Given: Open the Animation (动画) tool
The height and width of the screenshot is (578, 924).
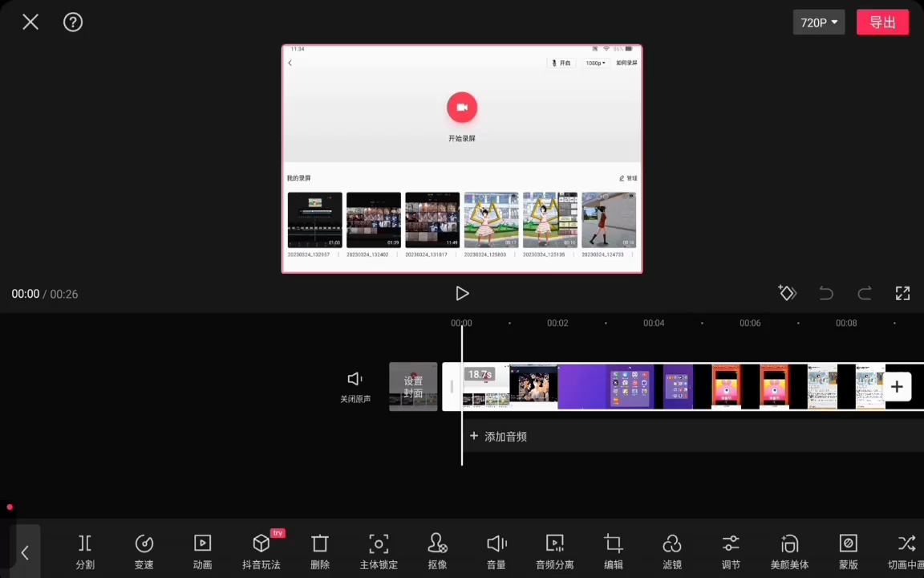Looking at the screenshot, I should 202,551.
